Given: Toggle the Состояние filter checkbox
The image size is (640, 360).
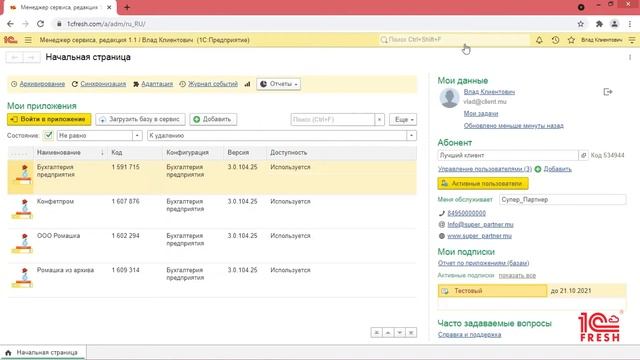Looking at the screenshot, I should point(49,135).
